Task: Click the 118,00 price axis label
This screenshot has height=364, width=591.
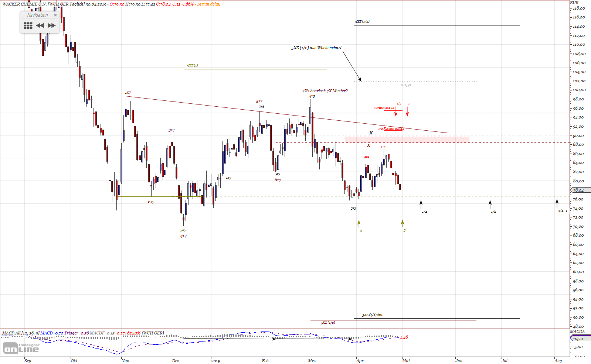Action: (x=579, y=8)
